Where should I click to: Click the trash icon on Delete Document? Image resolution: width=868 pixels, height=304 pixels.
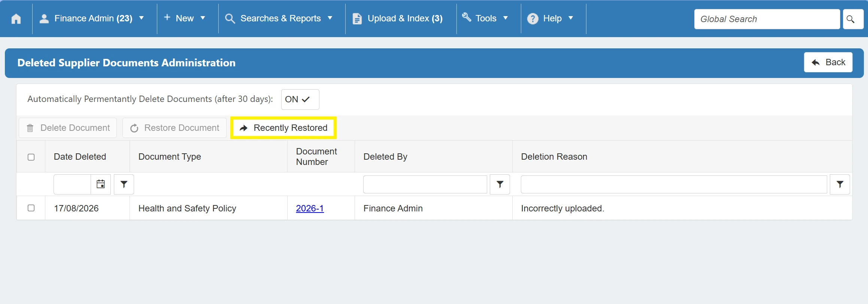click(x=30, y=128)
